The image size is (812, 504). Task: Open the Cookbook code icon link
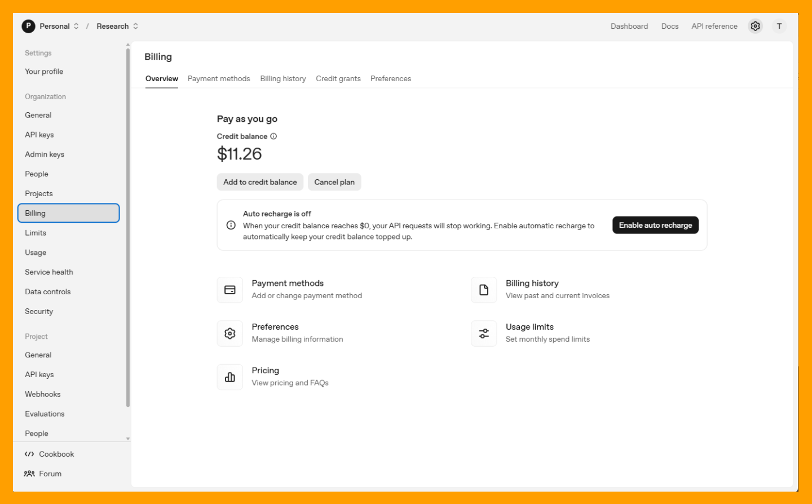click(29, 454)
